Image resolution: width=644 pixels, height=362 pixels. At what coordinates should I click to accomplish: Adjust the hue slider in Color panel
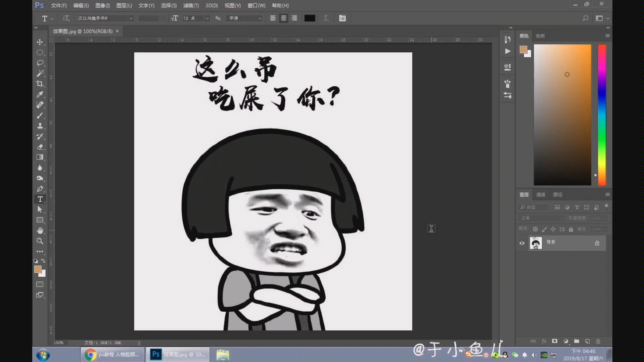[x=602, y=115]
